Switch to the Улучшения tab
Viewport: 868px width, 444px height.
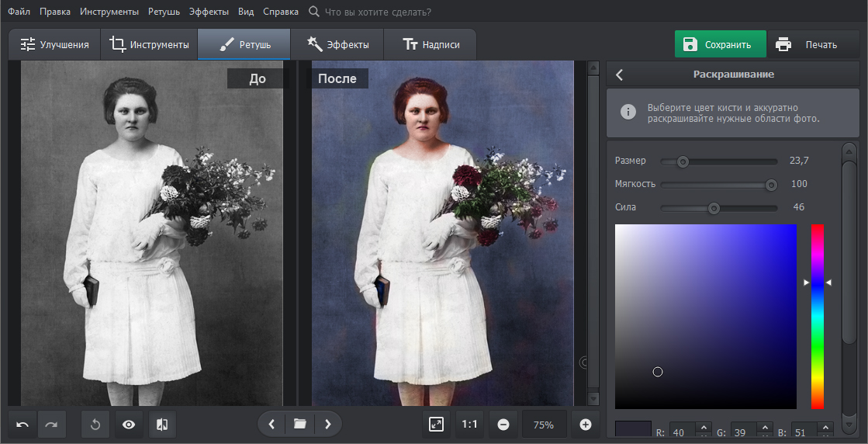click(x=54, y=44)
